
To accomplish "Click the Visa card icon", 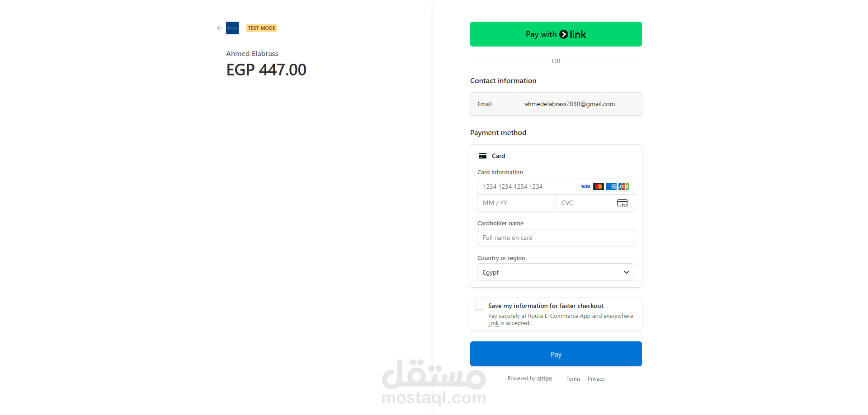I will 585,187.
